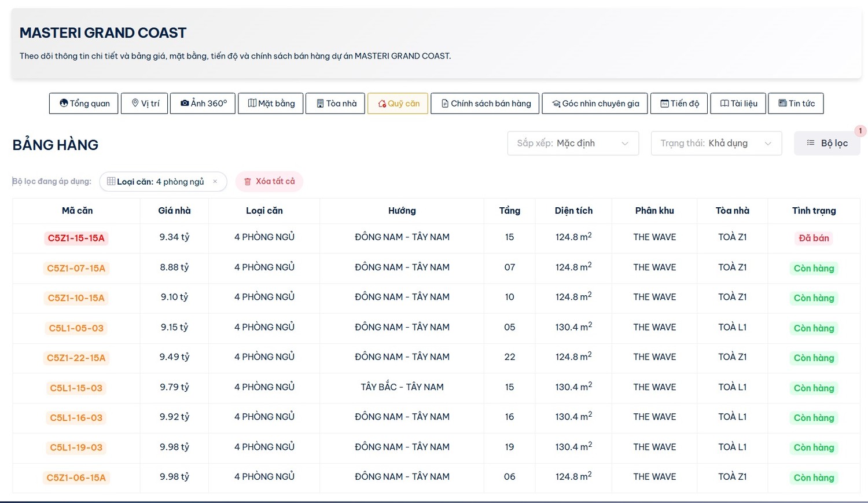Open Chính sách bán hàng sales policy
The image size is (868, 503).
[486, 104]
